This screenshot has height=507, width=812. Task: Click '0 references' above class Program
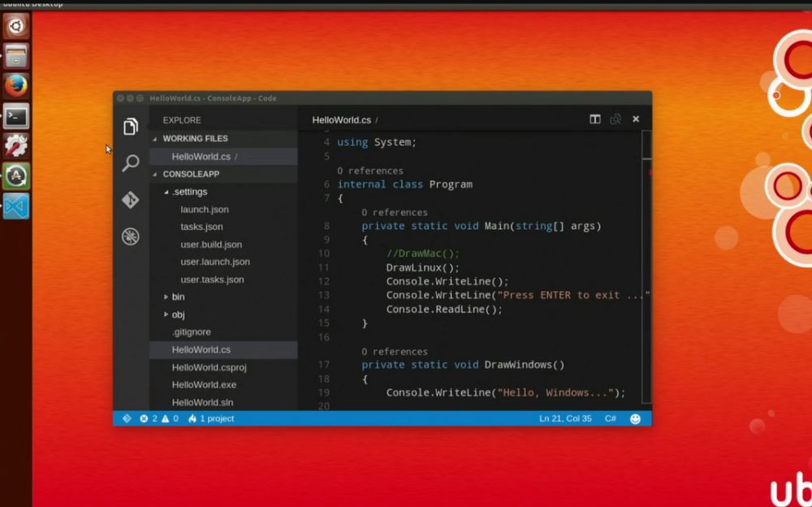[x=369, y=171]
